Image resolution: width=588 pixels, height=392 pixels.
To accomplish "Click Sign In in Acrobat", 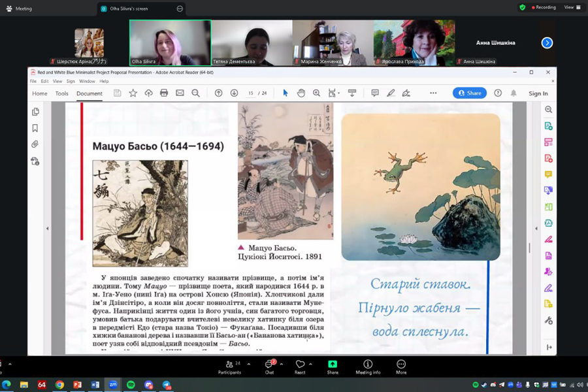I will [x=538, y=93].
